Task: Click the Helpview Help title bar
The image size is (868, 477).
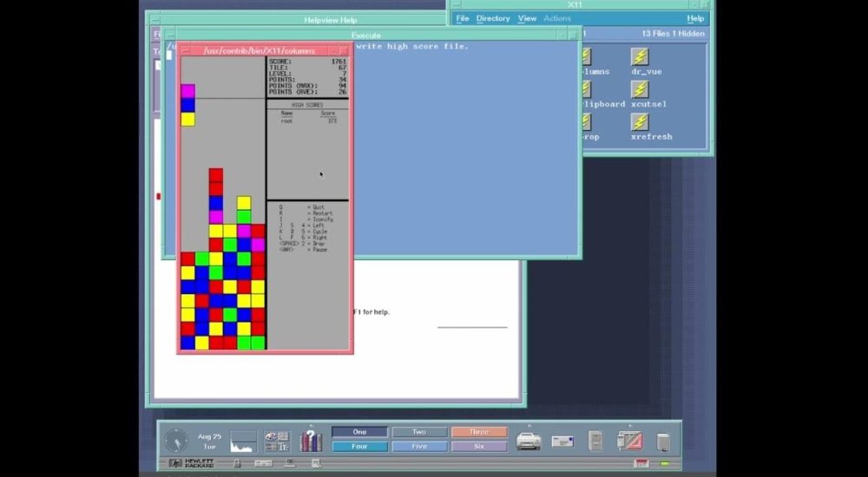Action: 331,20
